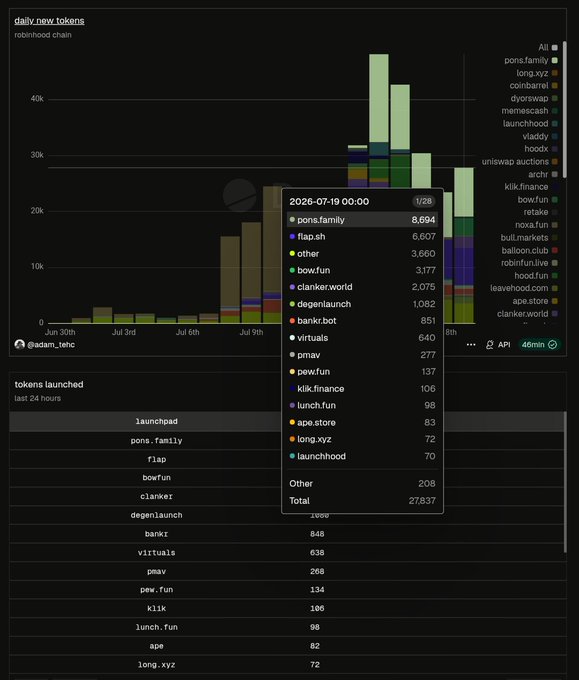This screenshot has height=680, width=579.
Task: Click the 46min refresh status badge
Action: coord(539,345)
